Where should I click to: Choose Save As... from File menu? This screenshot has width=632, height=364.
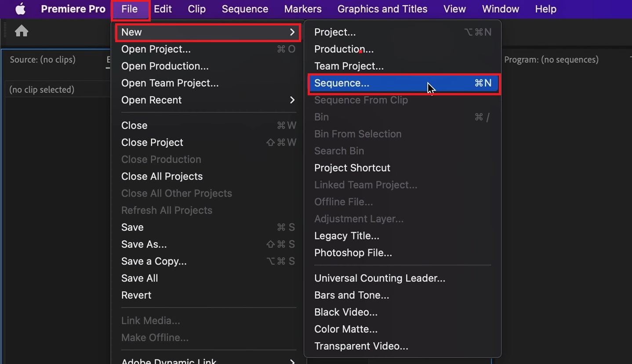[x=144, y=244]
